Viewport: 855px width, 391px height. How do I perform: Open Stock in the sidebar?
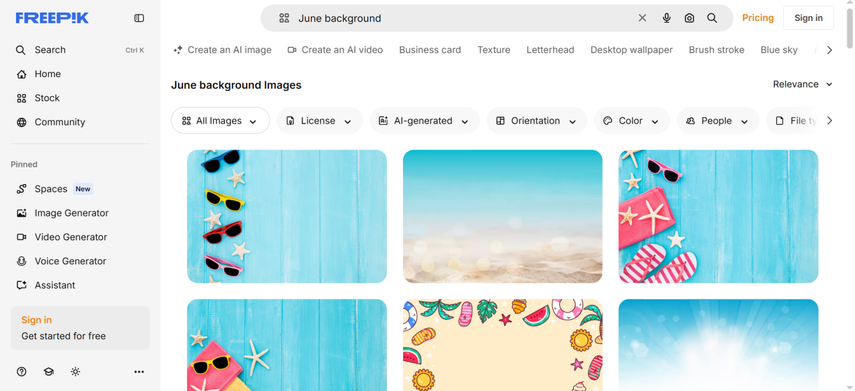pyautogui.click(x=80, y=98)
